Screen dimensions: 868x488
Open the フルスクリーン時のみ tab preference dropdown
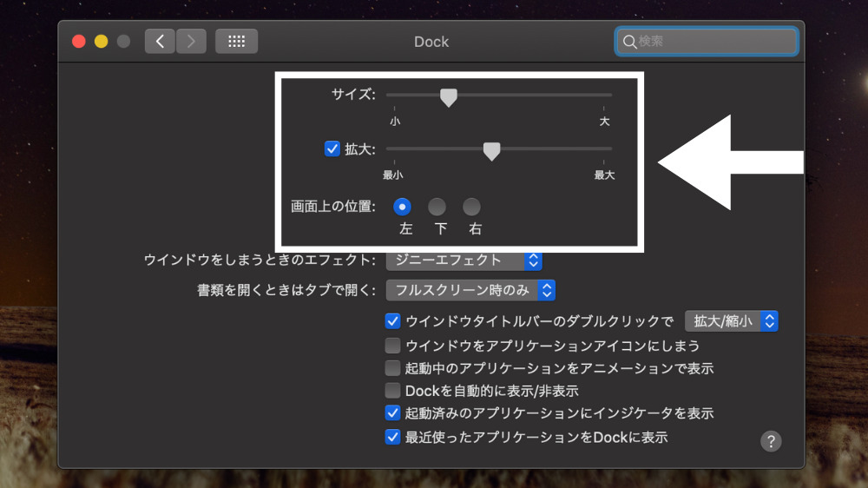tap(470, 290)
